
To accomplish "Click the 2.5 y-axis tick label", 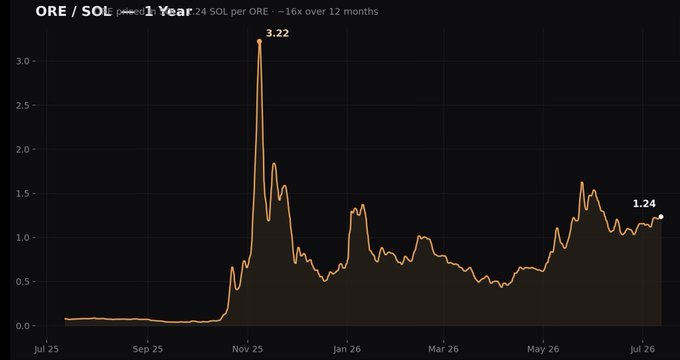I will [23, 105].
